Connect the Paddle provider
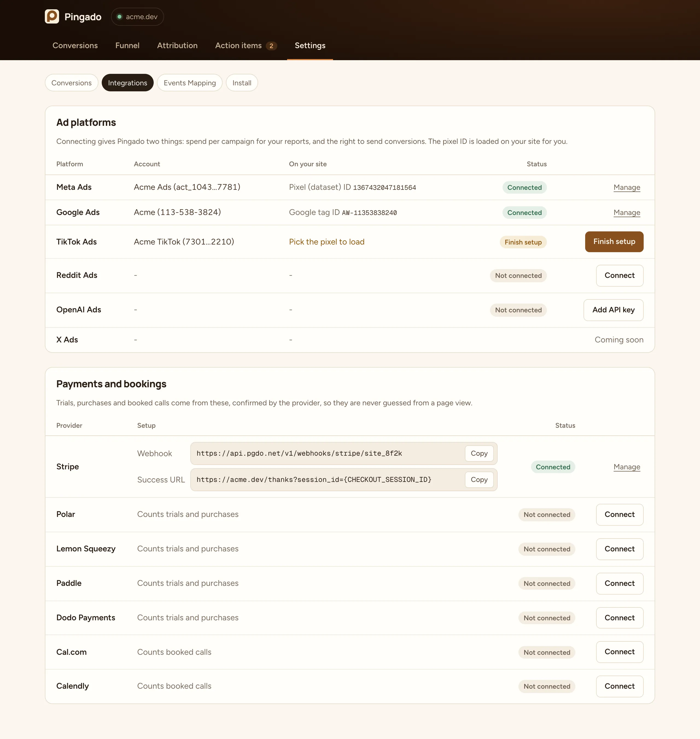700x739 pixels. pyautogui.click(x=620, y=583)
